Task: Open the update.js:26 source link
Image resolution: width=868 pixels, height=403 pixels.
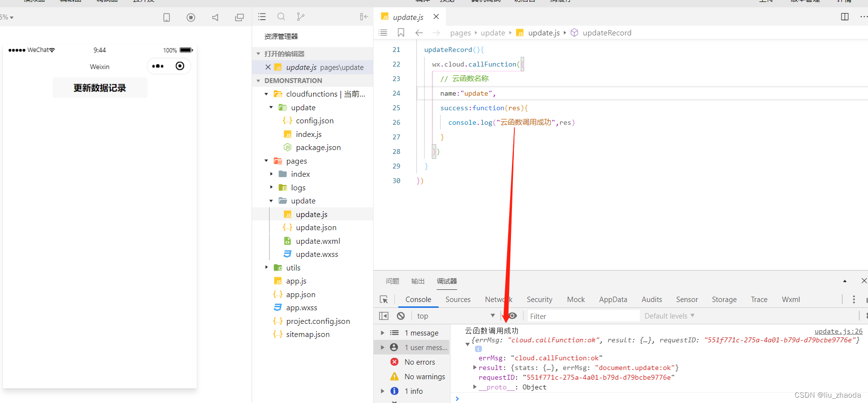Action: 838,331
